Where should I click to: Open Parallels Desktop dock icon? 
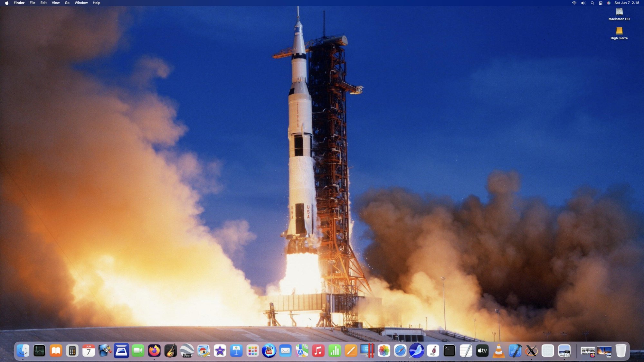click(367, 351)
